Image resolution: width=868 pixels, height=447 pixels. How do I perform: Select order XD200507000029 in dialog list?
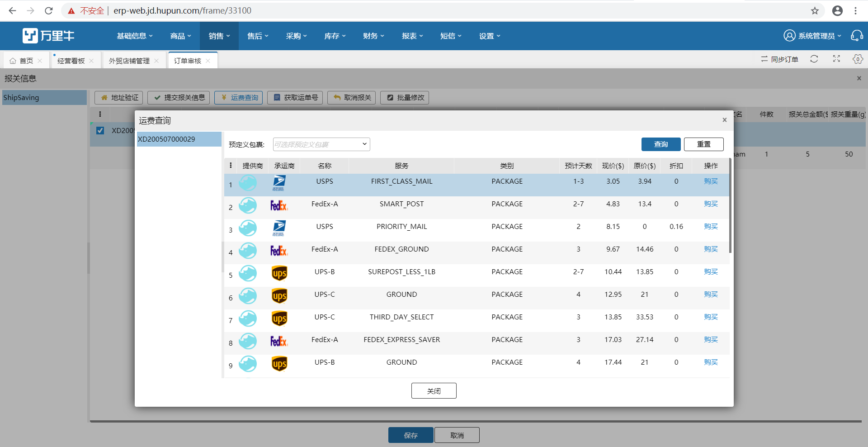(179, 139)
